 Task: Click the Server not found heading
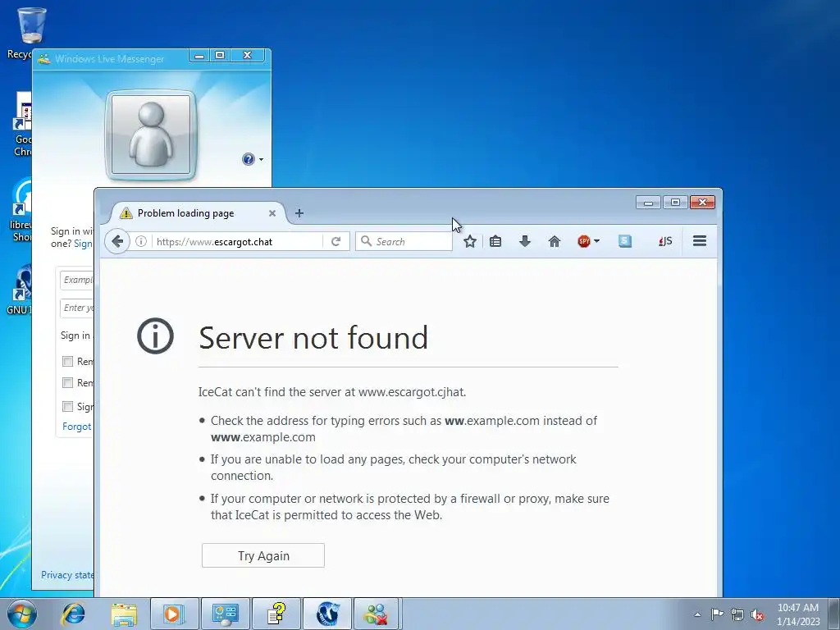(x=313, y=337)
